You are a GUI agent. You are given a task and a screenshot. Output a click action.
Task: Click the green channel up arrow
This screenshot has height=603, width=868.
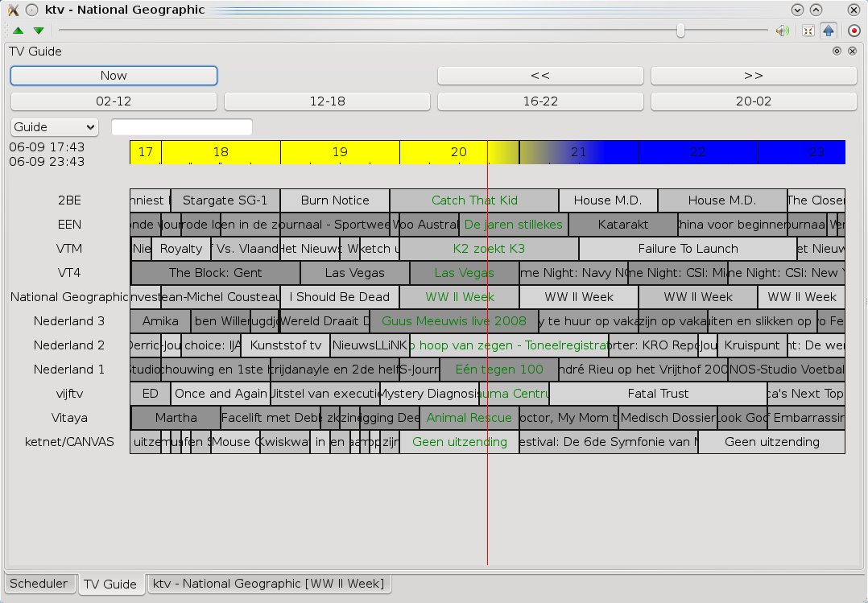19,31
